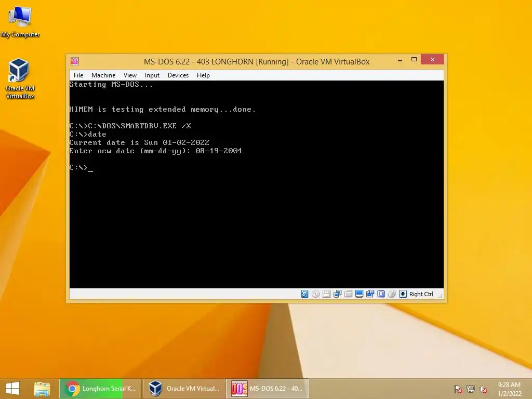Image resolution: width=532 pixels, height=399 pixels.
Task: Click the mouse integration status icon
Action: click(392, 294)
